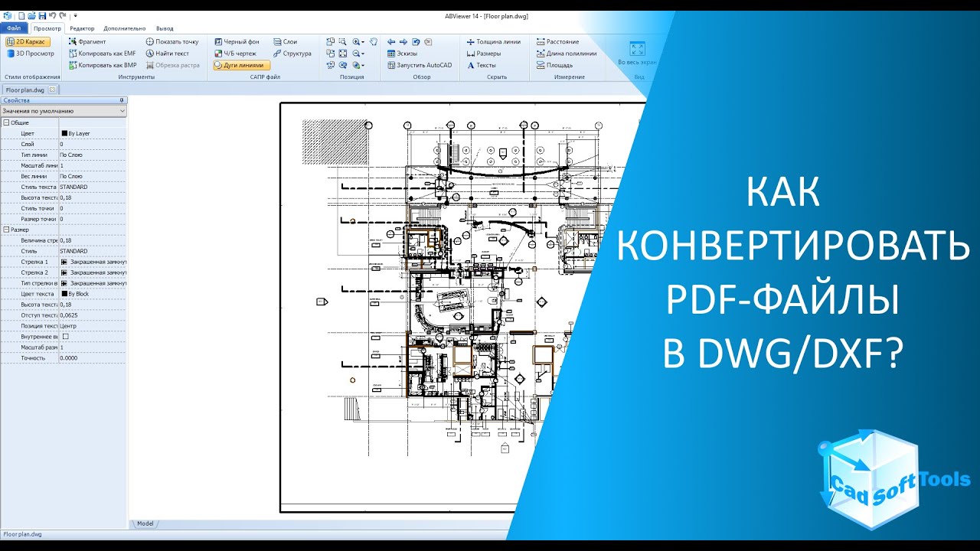980x551 pixels.
Task: Select the Длина полилинии measuring tool
Action: click(x=567, y=54)
